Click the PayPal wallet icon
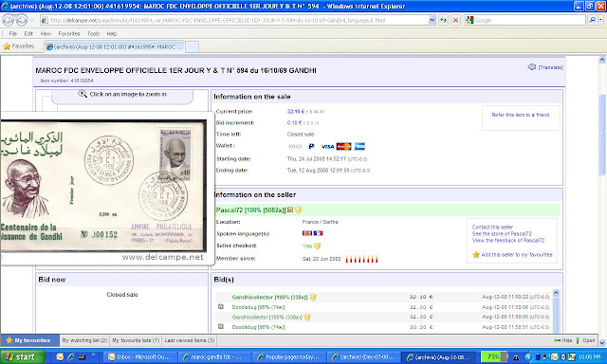The height and width of the screenshot is (364, 607). pos(311,147)
